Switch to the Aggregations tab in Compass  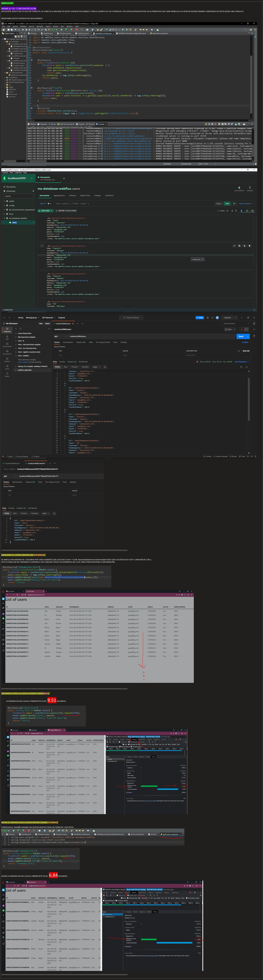pyautogui.click(x=59, y=196)
